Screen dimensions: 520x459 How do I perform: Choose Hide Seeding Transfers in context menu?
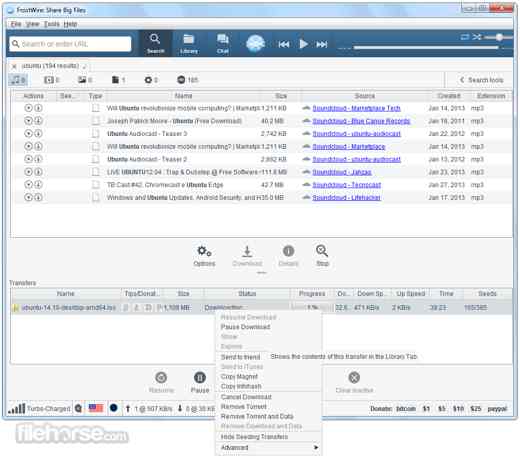click(254, 437)
